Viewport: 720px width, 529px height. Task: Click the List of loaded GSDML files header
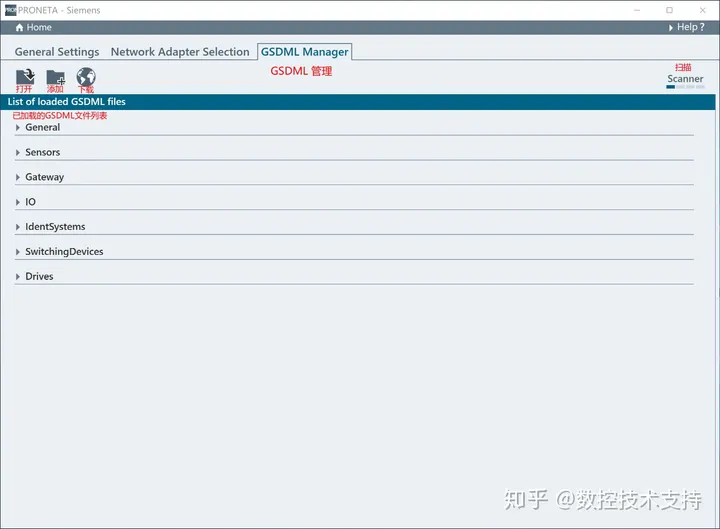358,101
